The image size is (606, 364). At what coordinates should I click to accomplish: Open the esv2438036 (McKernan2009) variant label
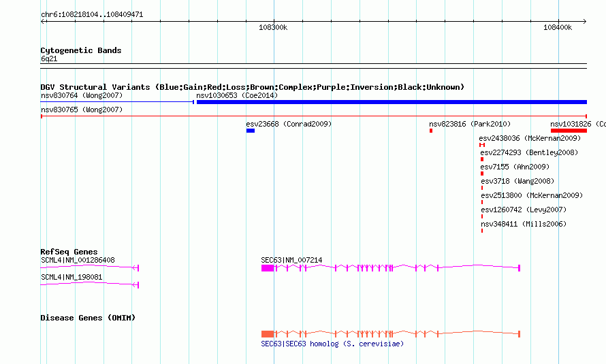coord(530,138)
